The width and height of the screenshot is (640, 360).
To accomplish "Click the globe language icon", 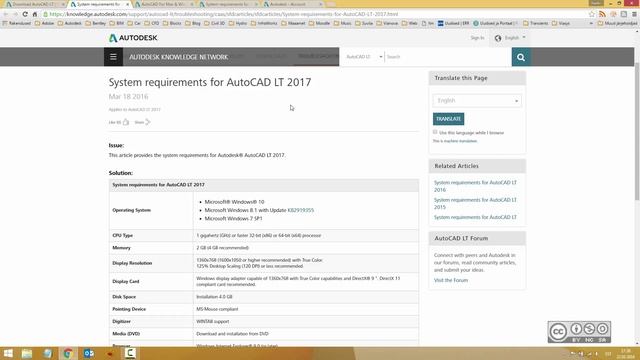I will click(498, 38).
